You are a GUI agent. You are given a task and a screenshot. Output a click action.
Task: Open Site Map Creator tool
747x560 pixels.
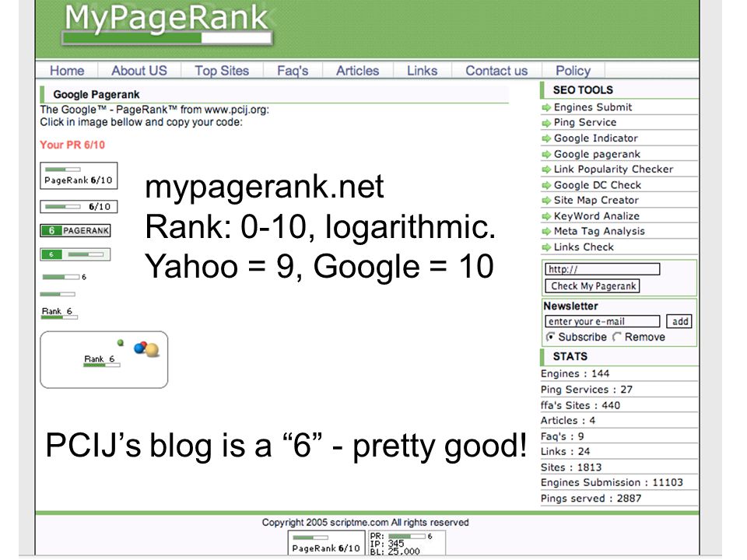click(x=596, y=200)
